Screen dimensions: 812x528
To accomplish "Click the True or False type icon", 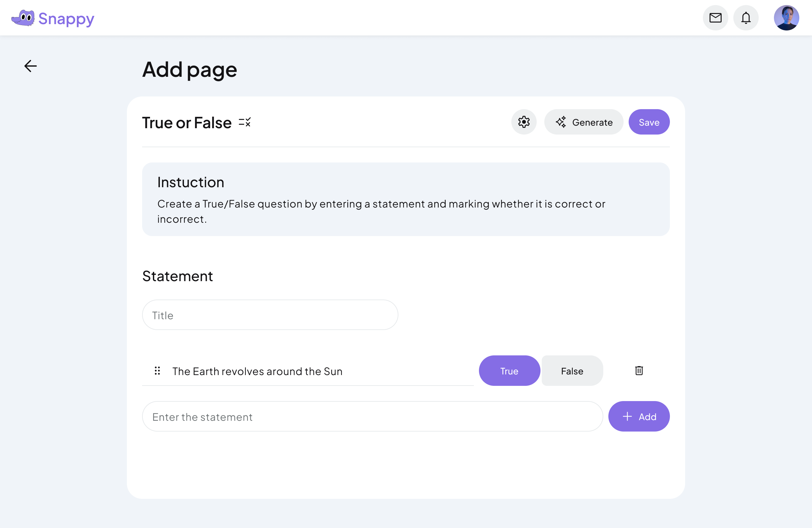I will coord(245,122).
